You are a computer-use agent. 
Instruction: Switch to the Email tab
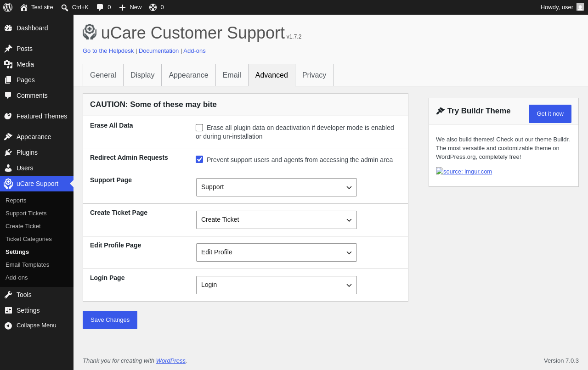(x=232, y=75)
